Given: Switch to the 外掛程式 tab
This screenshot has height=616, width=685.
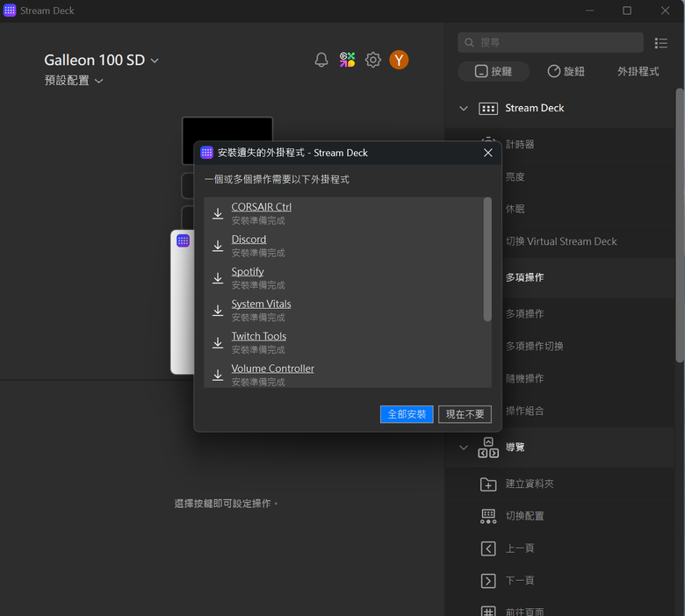Looking at the screenshot, I should pyautogui.click(x=638, y=71).
